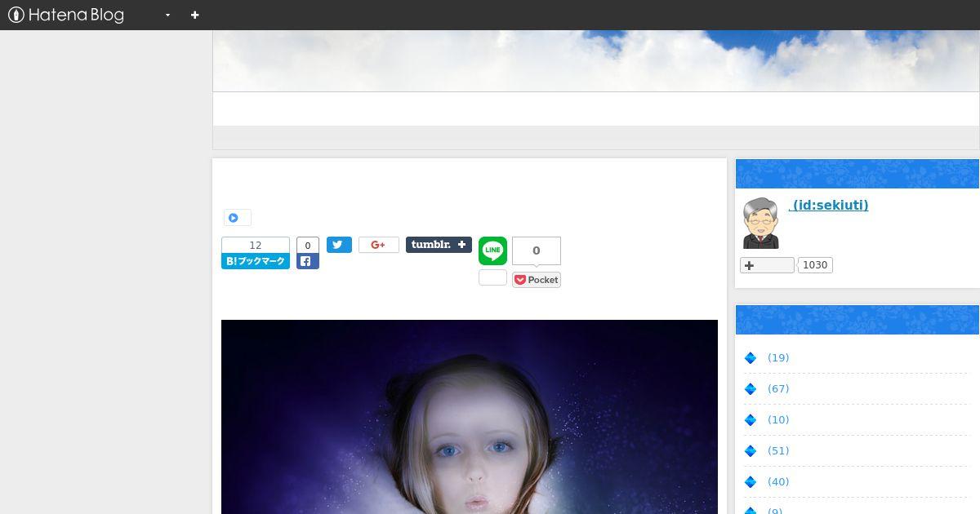980x514 pixels.
Task: Click the Pocket count bubble showing 0
Action: pyautogui.click(x=537, y=250)
